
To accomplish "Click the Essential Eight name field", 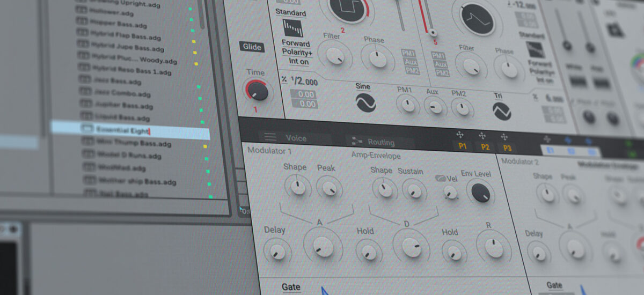I will tap(130, 130).
